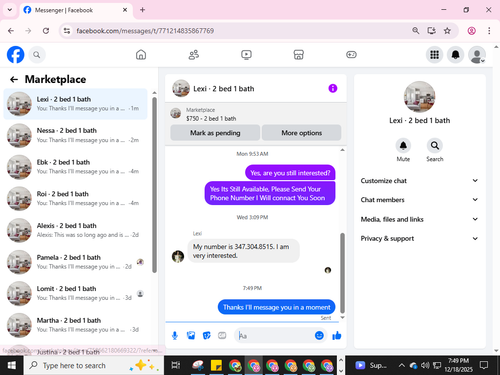Image resolution: width=500 pixels, height=375 pixels.
Task: Click the listing thumbnail in right panel
Action: [419, 97]
